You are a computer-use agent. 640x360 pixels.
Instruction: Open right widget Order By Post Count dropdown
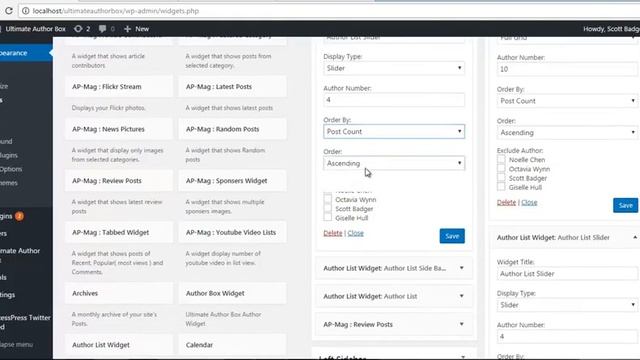tap(567, 101)
